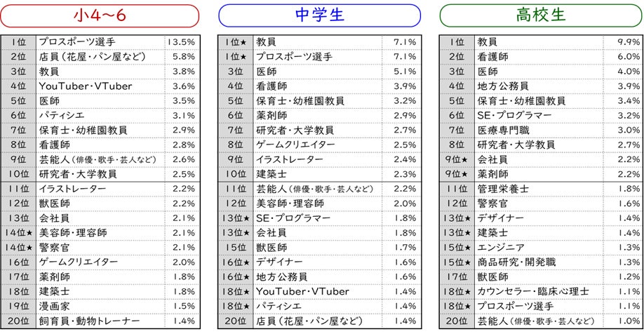Click the star beside 会社員 in 高校生 table

[468, 159]
